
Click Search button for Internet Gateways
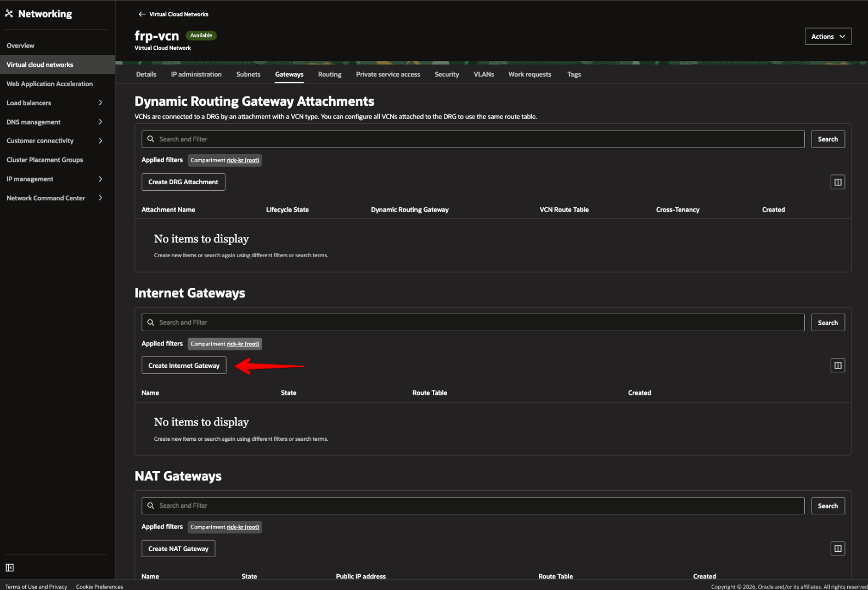tap(828, 322)
